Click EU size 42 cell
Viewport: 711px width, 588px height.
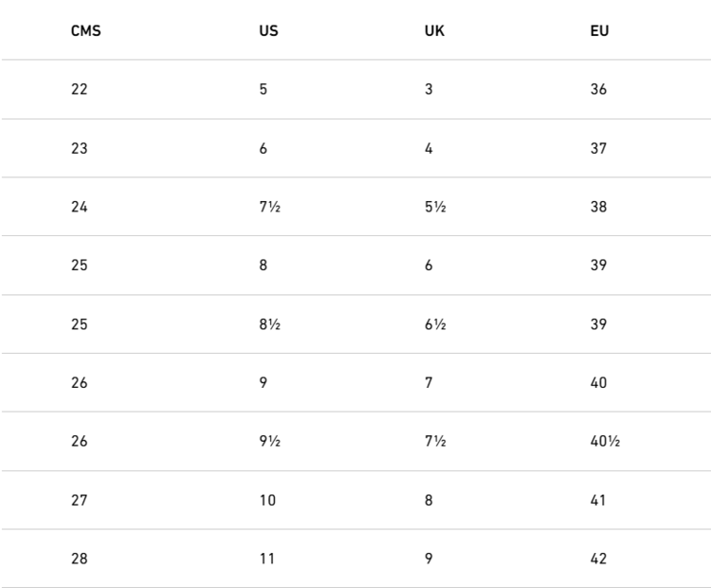point(598,560)
